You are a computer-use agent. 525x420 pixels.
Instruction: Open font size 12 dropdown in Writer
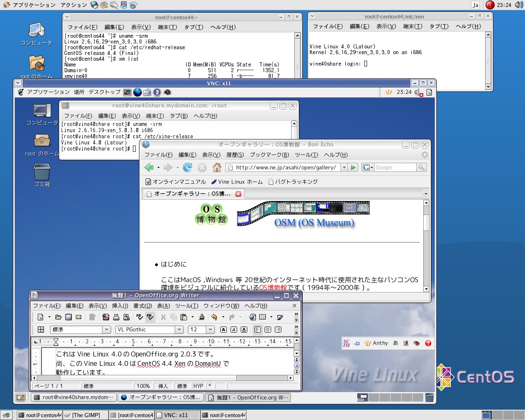click(x=210, y=329)
